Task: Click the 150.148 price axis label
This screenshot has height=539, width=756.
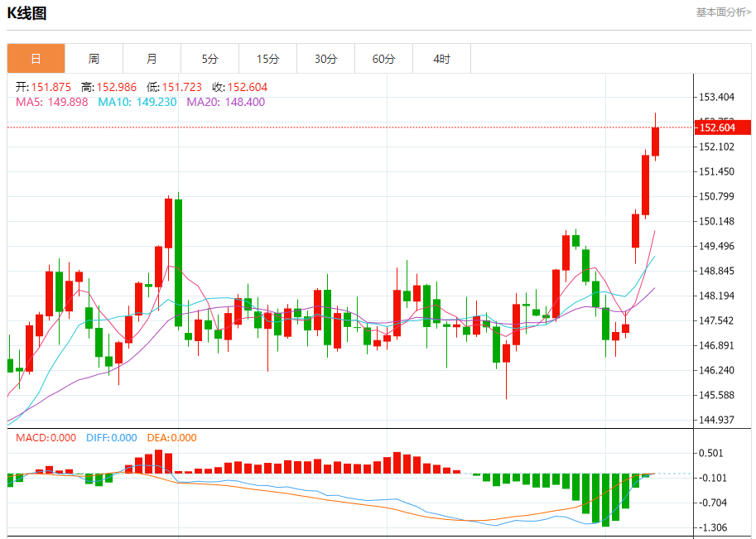Action: coord(717,221)
